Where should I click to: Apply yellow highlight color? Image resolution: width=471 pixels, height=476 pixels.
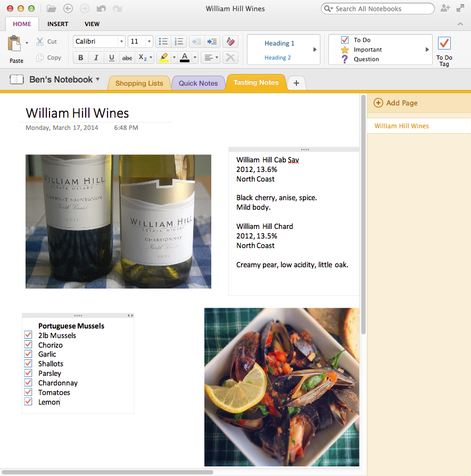164,58
